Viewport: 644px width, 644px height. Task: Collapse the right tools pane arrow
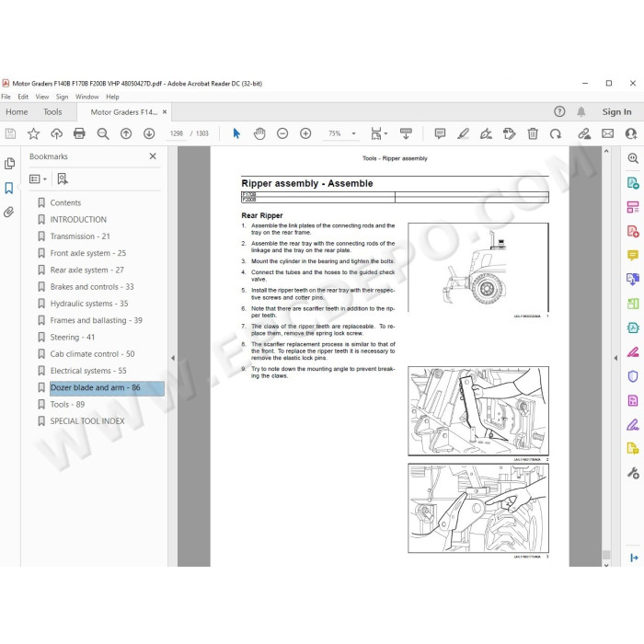click(615, 358)
